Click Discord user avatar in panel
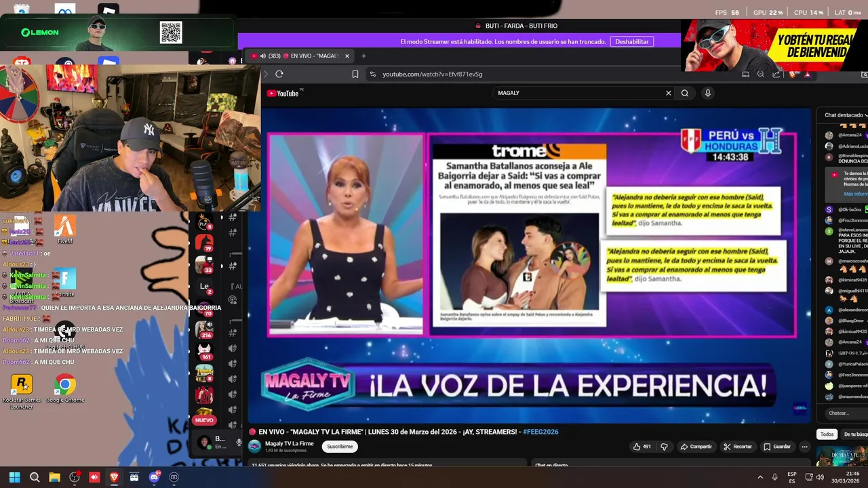Viewport: 868px width, 488px height. tap(203, 443)
